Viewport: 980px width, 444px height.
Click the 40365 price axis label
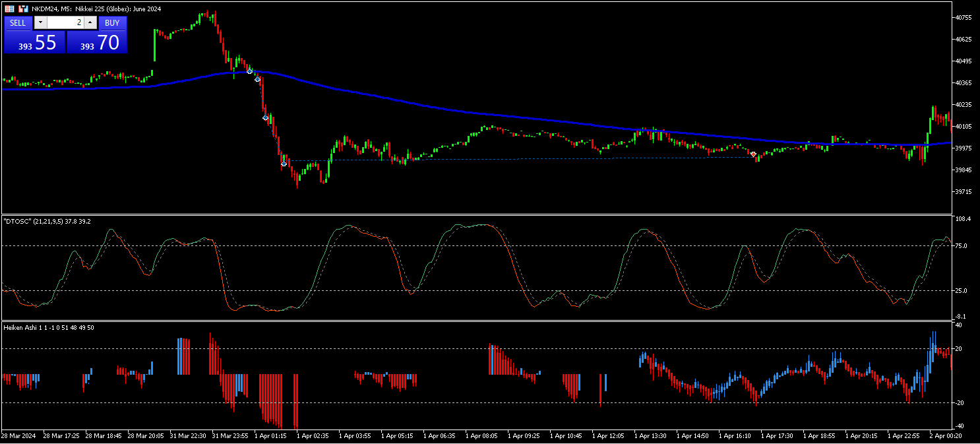click(x=964, y=82)
